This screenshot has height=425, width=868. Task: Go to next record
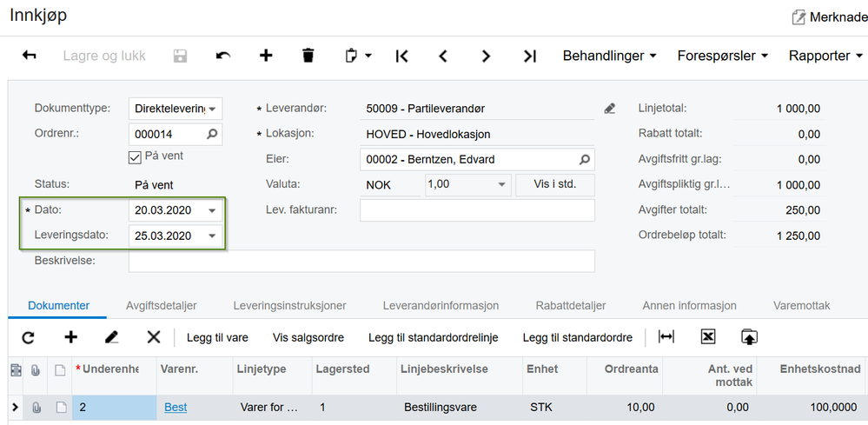pyautogui.click(x=486, y=56)
